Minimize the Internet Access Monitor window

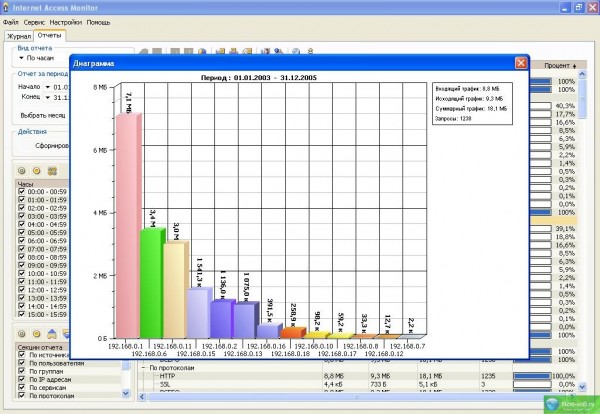point(566,7)
